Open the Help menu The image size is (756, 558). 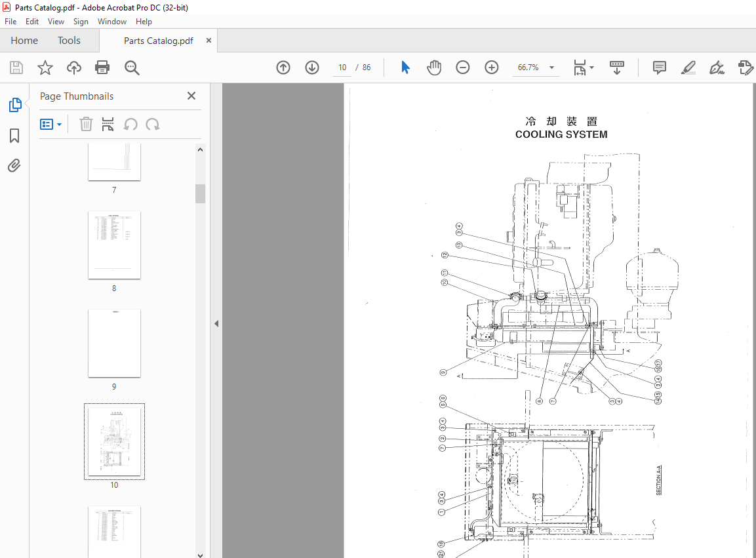pyautogui.click(x=144, y=22)
